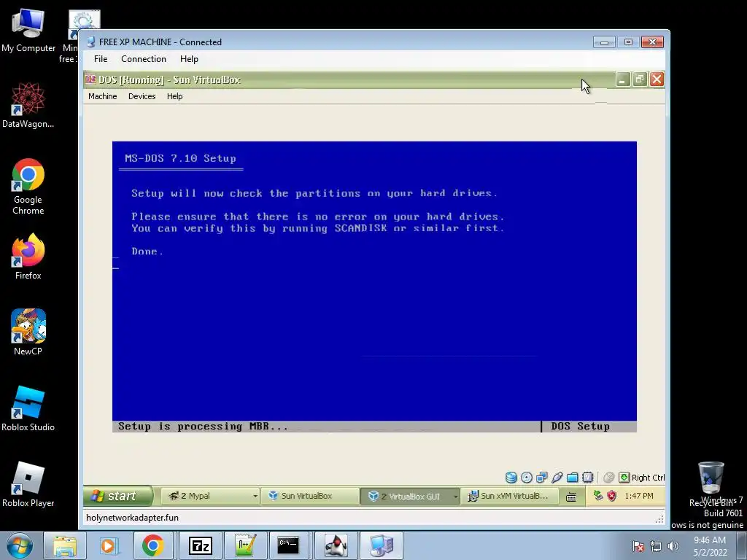Open the Devices menu in VirtualBox

click(142, 96)
